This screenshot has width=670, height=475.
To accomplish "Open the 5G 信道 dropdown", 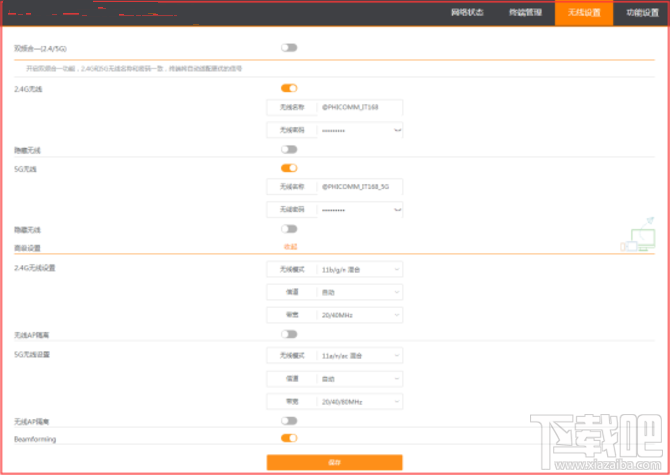I will [x=335, y=379].
